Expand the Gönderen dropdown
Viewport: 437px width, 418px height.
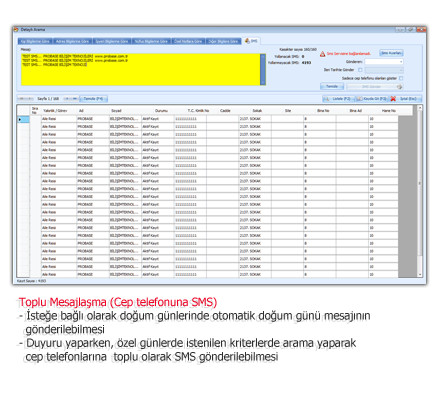tap(401, 62)
